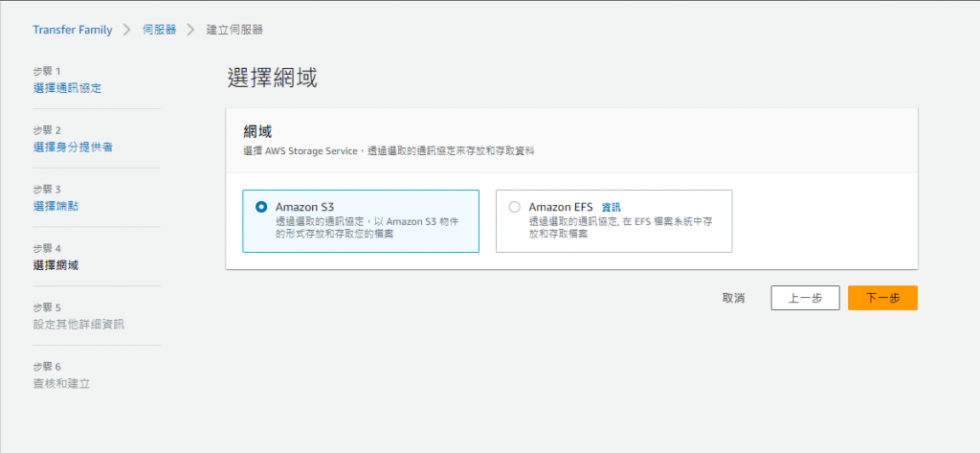Click the 步驟 6 label
980x453 pixels.
coord(47,367)
